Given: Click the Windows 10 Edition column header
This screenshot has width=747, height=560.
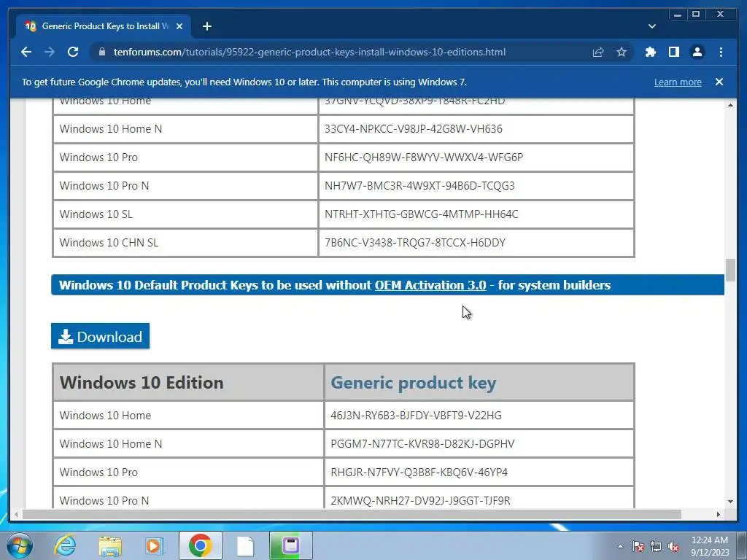Looking at the screenshot, I should click(x=188, y=382).
